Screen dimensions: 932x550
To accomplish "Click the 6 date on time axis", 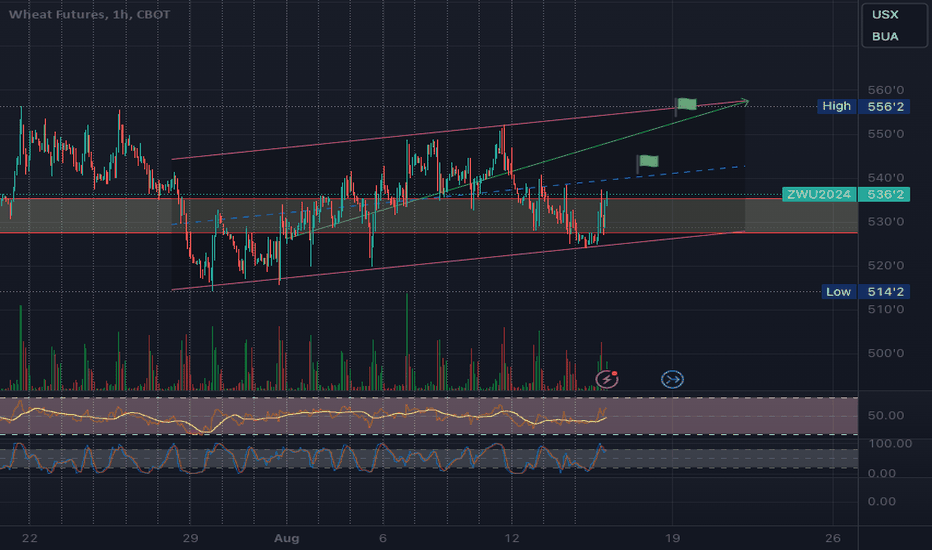I will (x=383, y=538).
